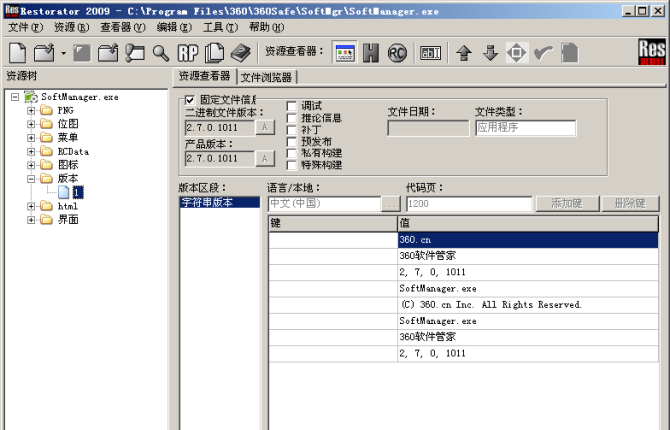670x430 pixels.
Task: Switch to default resource view mode icon
Action: (x=345, y=53)
